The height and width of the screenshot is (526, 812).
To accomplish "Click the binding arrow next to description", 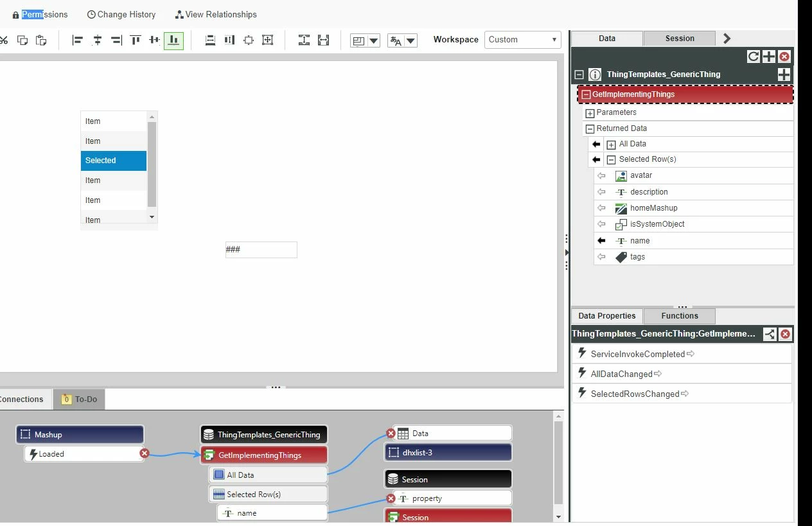I will [x=601, y=191].
